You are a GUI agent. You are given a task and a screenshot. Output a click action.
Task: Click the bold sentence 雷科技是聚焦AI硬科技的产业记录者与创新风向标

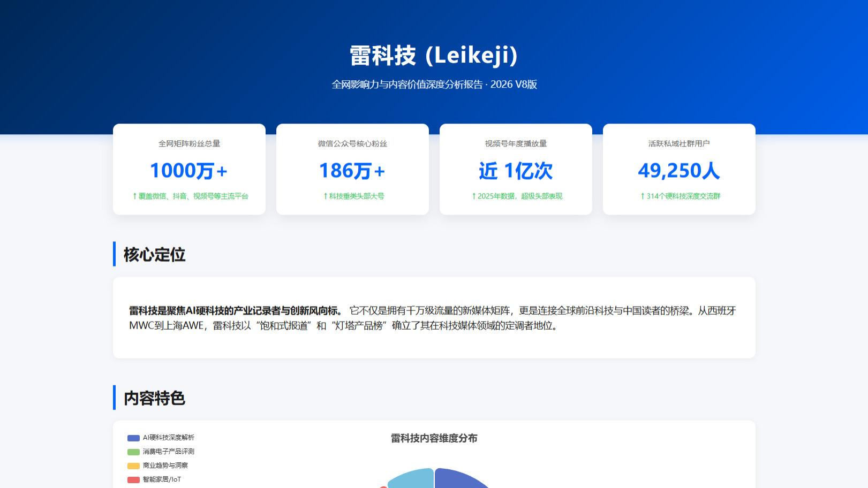tap(236, 311)
